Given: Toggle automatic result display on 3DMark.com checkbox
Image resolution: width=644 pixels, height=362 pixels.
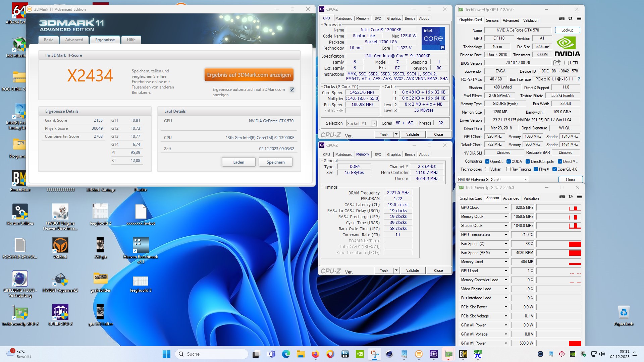Looking at the screenshot, I should click(292, 89).
